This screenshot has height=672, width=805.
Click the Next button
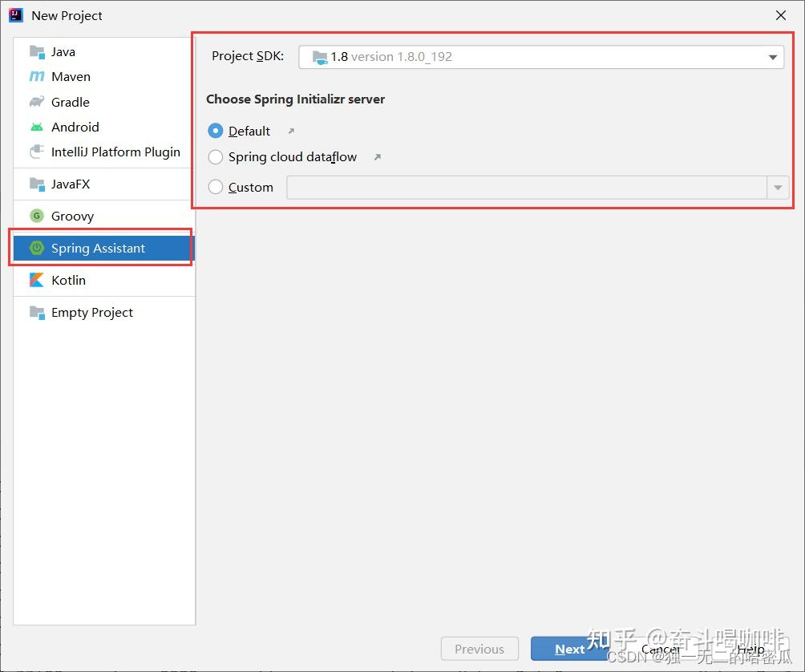coord(570,649)
